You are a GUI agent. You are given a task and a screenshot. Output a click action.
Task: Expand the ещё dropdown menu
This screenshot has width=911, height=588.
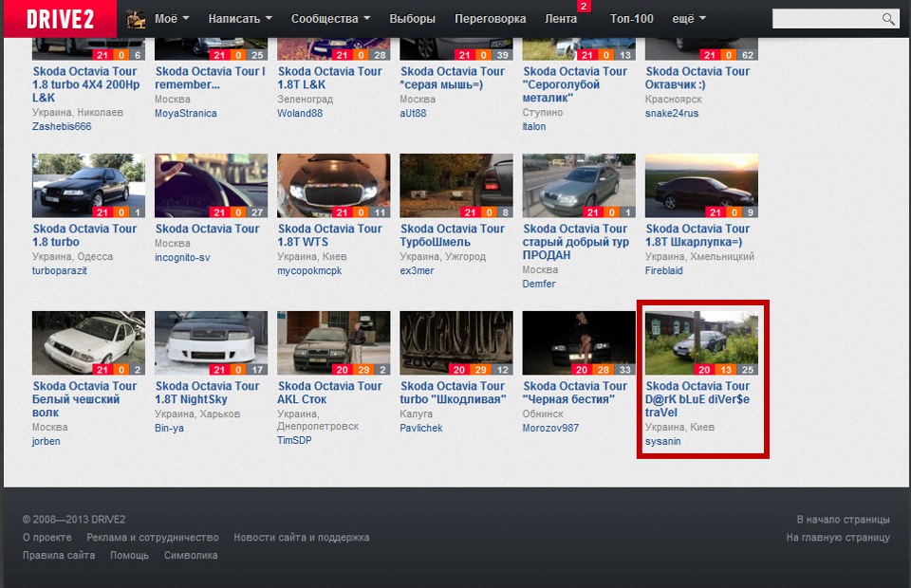689,19
